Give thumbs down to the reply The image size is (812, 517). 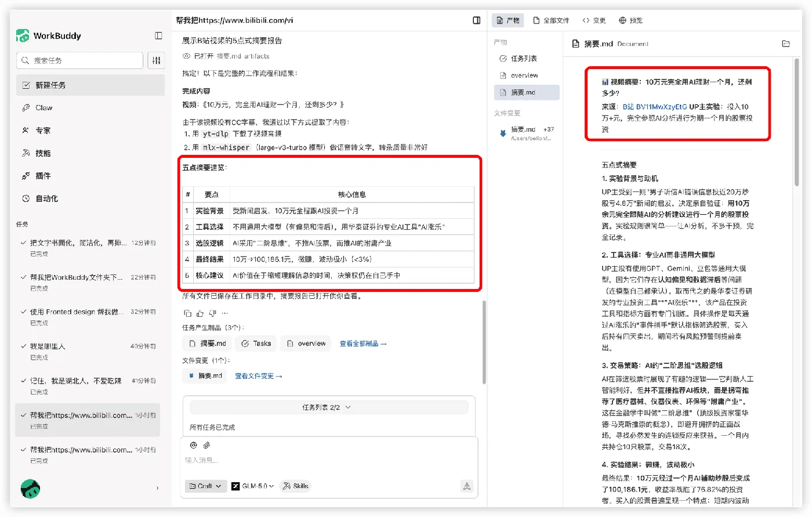pos(212,313)
